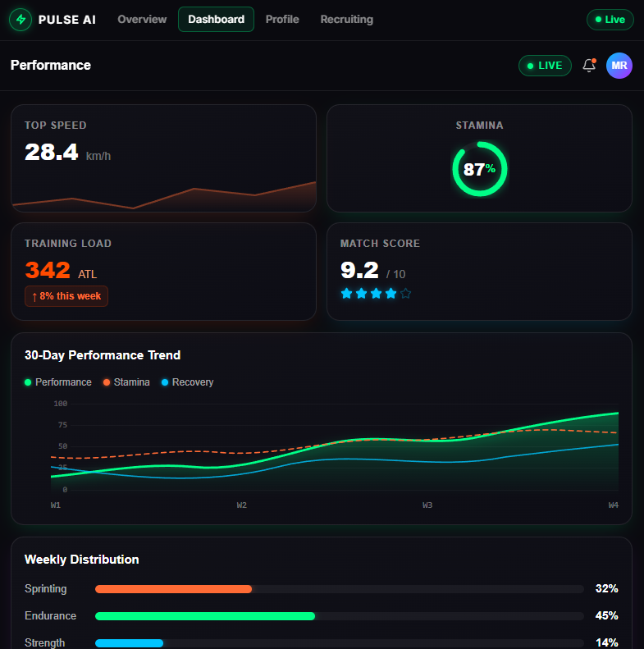Click the Live status pill in top navigation
Screen dimensions: 644x649
[610, 20]
